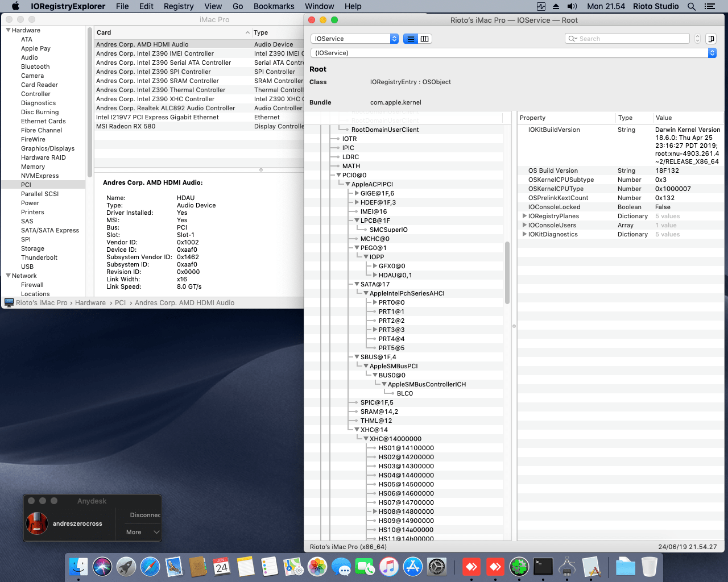The width and height of the screenshot is (728, 582).
Task: Launch Siri from the dock
Action: 102,567
